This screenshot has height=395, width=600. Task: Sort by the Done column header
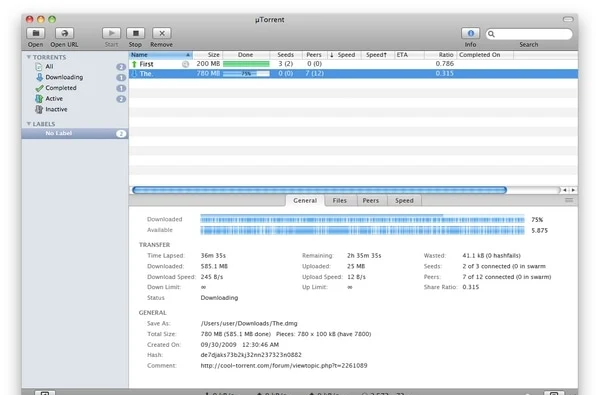point(246,55)
